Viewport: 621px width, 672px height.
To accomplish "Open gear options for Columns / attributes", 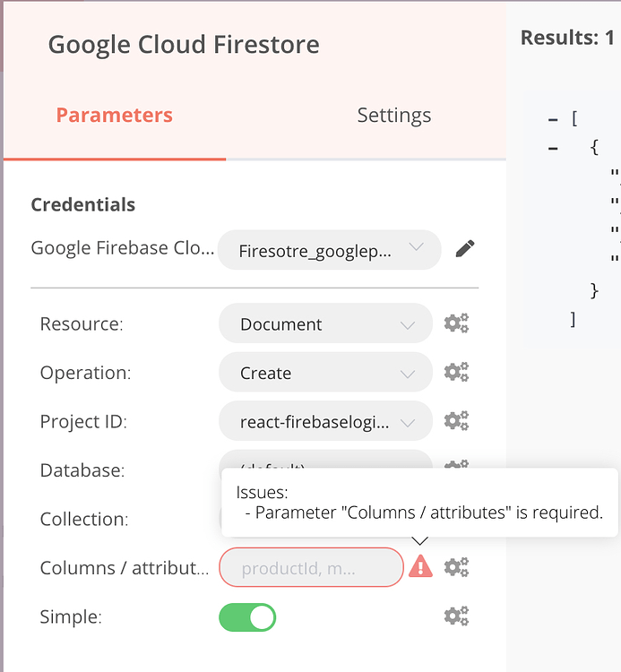I will 457,567.
